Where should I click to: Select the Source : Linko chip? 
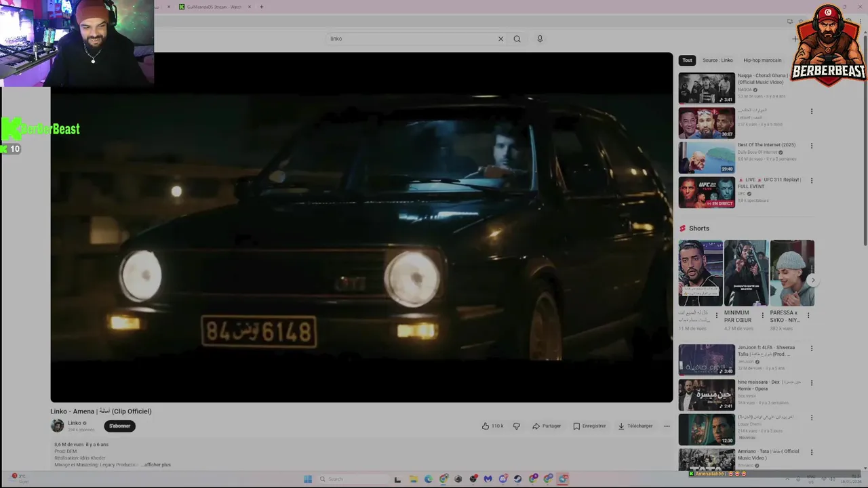point(717,60)
